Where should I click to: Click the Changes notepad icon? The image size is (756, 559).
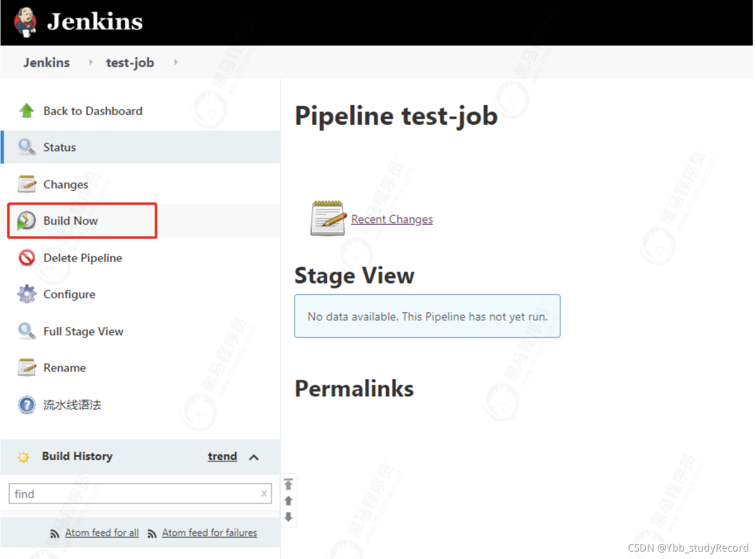[26, 184]
